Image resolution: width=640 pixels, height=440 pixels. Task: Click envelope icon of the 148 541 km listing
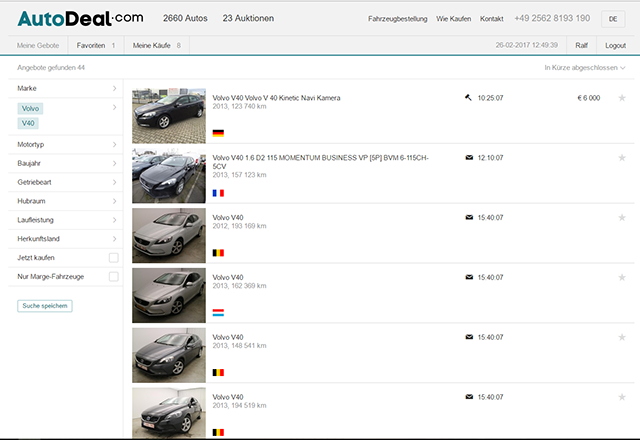[x=469, y=337]
